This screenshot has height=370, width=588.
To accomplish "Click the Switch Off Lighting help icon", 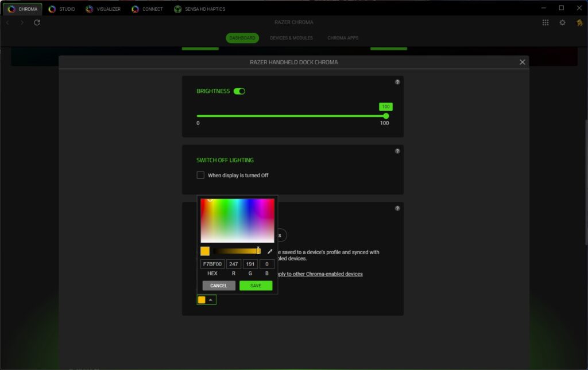I will [x=397, y=151].
